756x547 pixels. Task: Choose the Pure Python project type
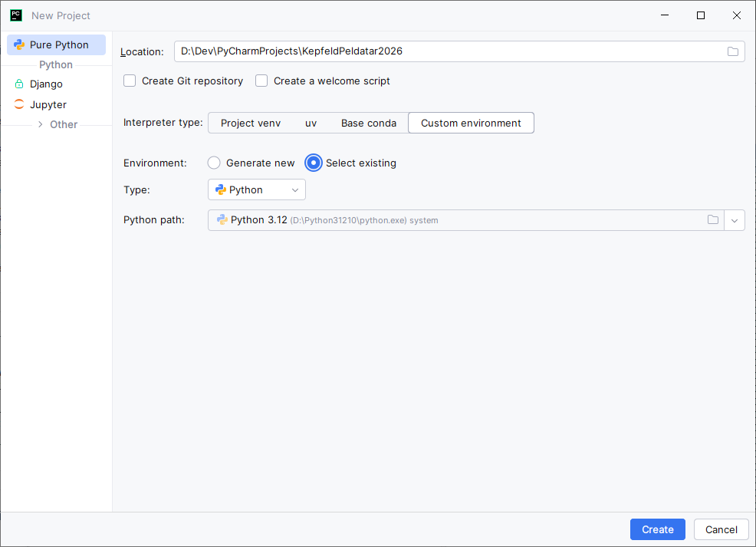click(x=58, y=45)
